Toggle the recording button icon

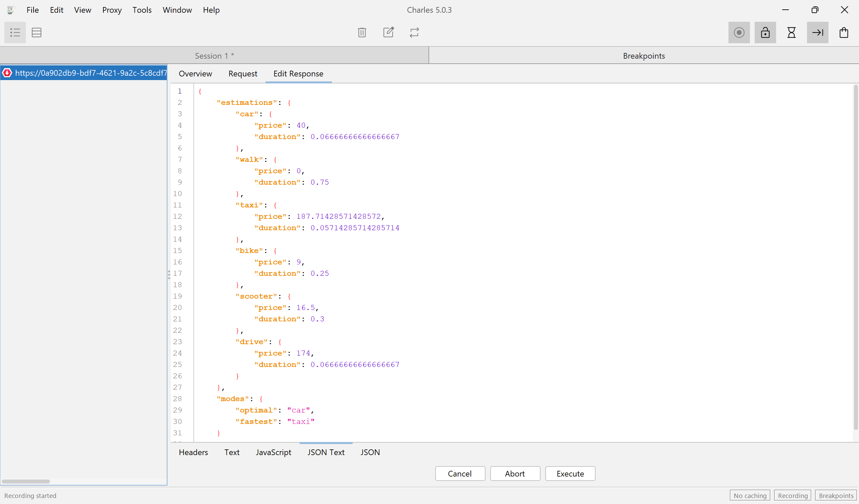[x=739, y=33]
